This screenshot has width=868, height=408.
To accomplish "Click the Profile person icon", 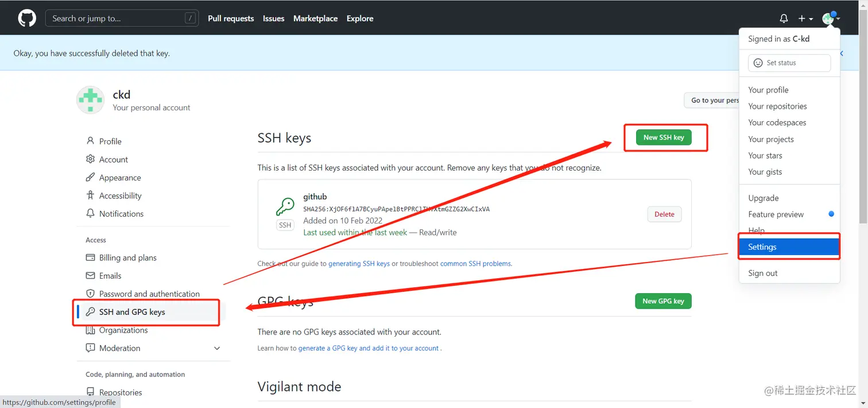I will click(90, 141).
